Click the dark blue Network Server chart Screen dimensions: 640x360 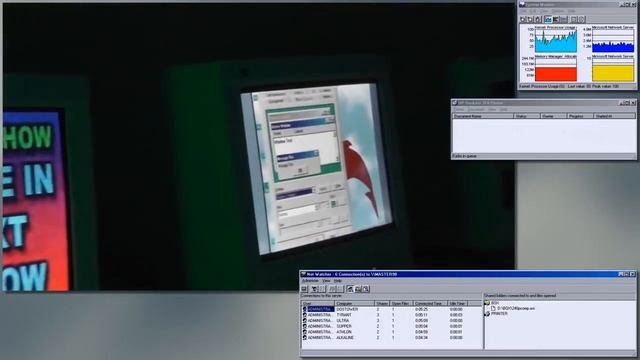pyautogui.click(x=613, y=41)
